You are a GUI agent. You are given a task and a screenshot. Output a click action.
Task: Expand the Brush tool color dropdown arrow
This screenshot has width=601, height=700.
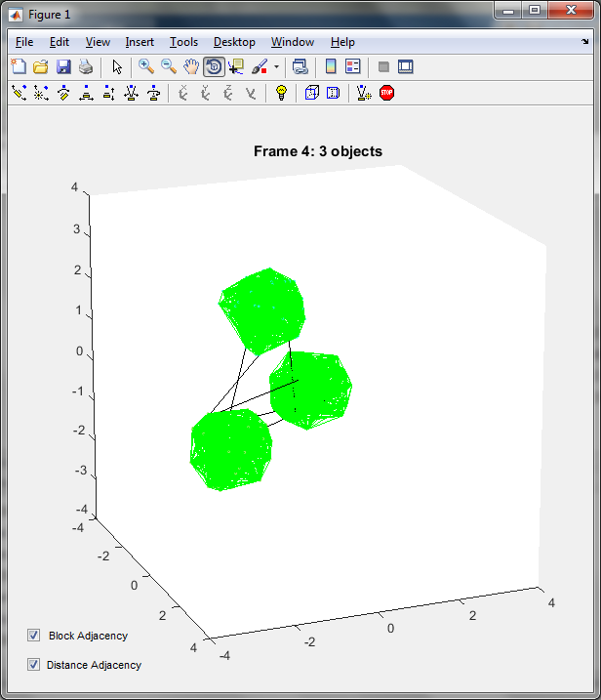click(x=277, y=67)
